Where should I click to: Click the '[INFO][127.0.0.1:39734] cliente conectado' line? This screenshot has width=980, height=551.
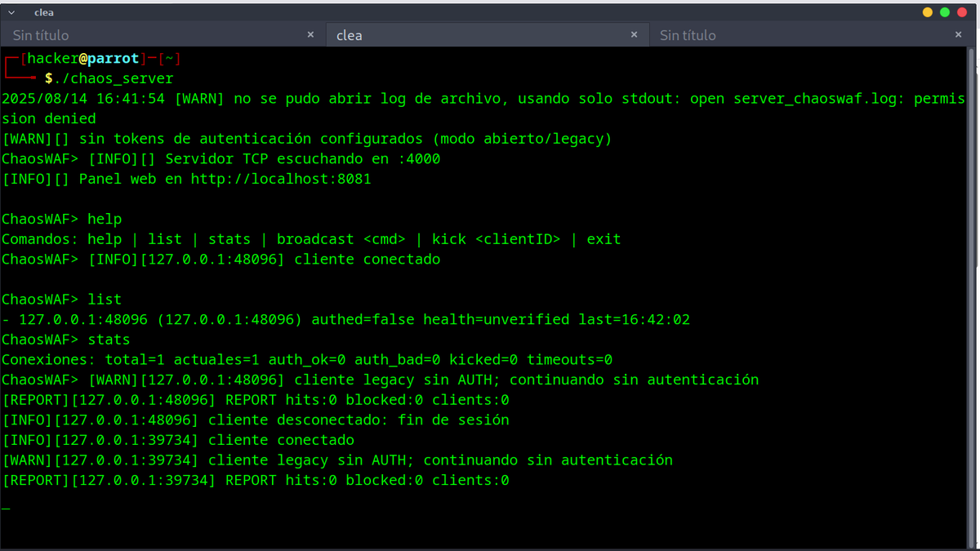tap(178, 440)
